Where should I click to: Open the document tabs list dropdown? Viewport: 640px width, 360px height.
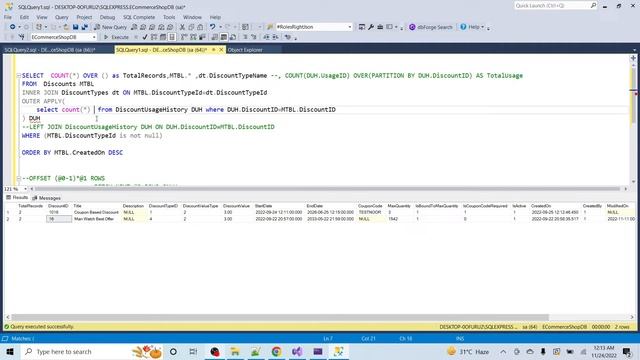pos(634,50)
